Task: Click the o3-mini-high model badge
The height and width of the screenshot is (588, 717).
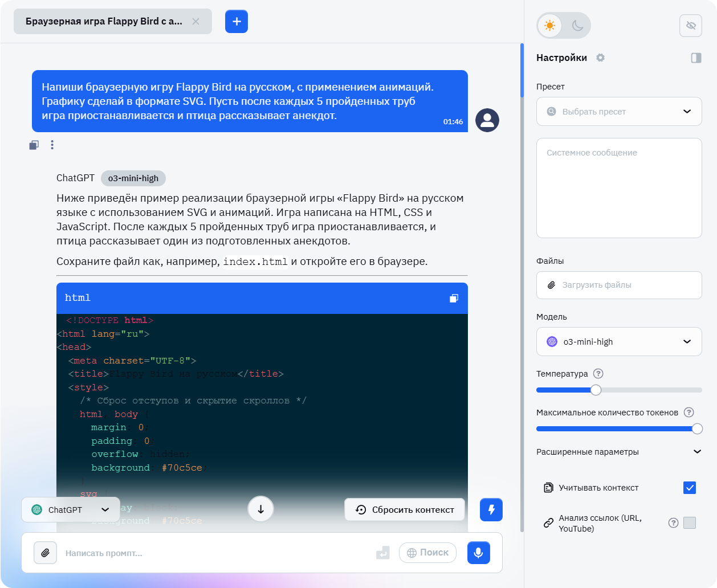Action: pos(133,178)
